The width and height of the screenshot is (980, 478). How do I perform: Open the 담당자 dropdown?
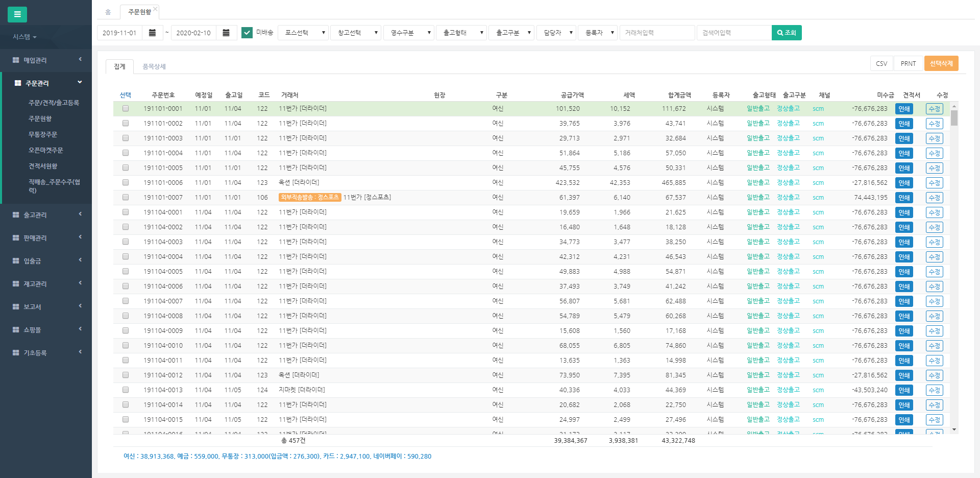(556, 33)
